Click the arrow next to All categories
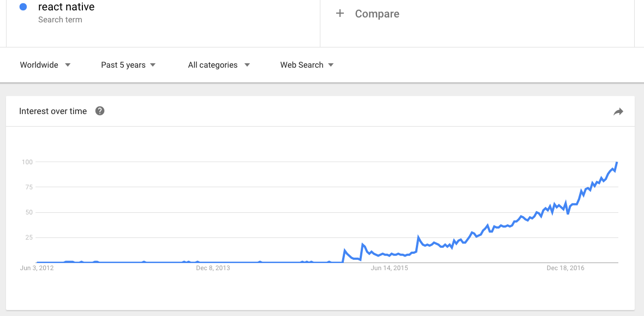Image resolution: width=644 pixels, height=316 pixels. (x=247, y=65)
